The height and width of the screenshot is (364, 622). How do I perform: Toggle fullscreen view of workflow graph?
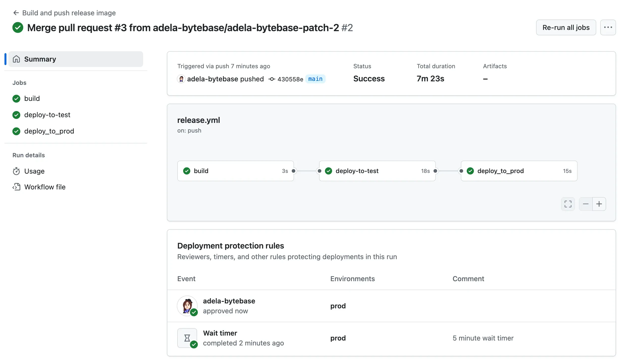point(568,204)
